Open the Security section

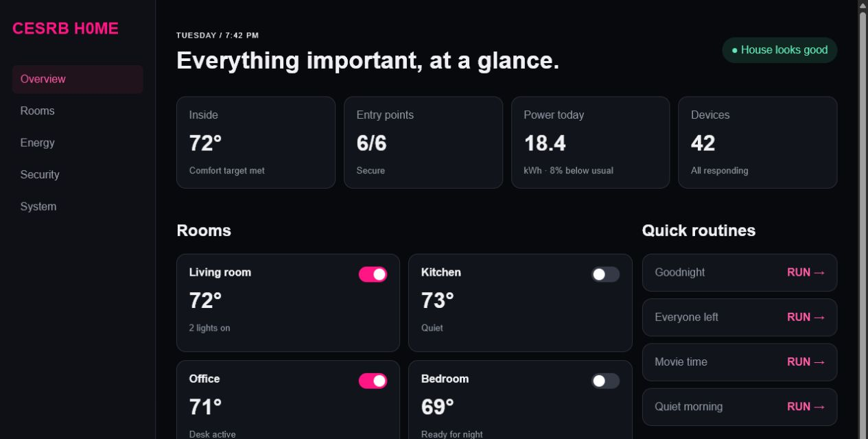(x=78, y=175)
